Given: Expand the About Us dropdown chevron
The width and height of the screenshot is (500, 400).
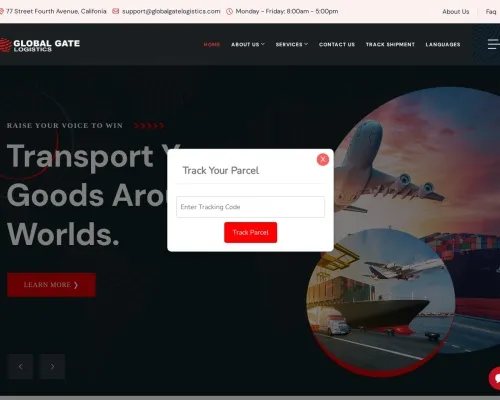Looking at the screenshot, I should pyautogui.click(x=263, y=44).
